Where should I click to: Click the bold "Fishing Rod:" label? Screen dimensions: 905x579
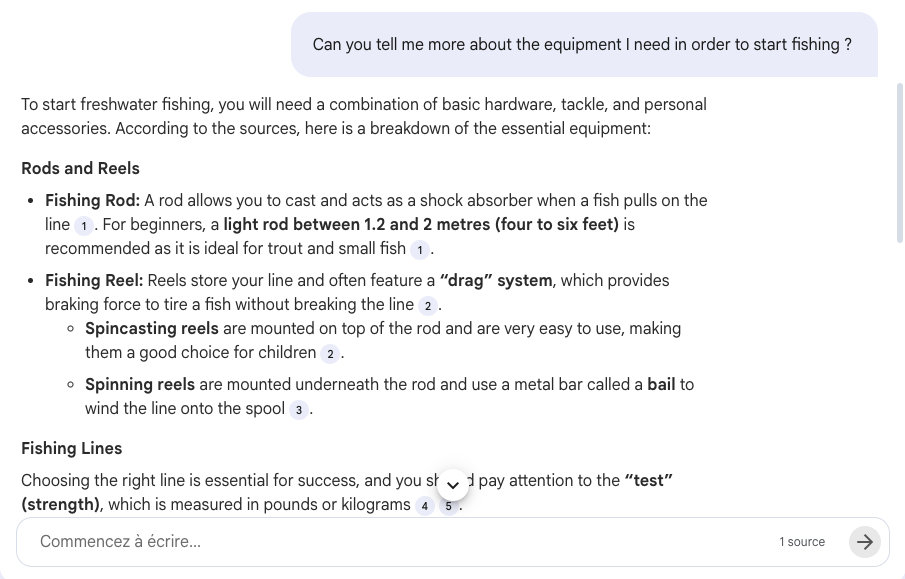(x=92, y=200)
